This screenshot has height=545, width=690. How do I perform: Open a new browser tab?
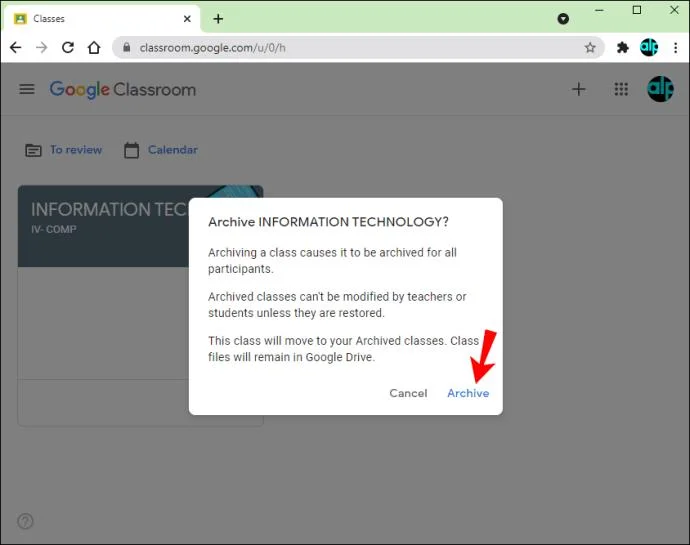click(x=218, y=19)
